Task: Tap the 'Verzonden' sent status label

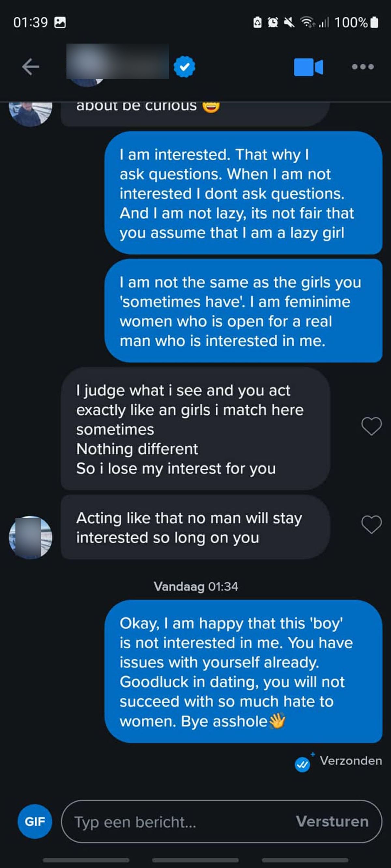Action: pos(351,761)
